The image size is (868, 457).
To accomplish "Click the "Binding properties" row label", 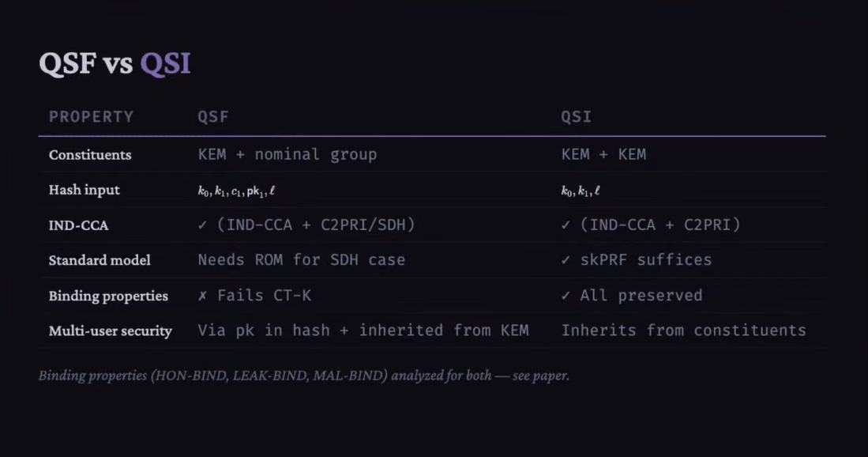I will [108, 296].
